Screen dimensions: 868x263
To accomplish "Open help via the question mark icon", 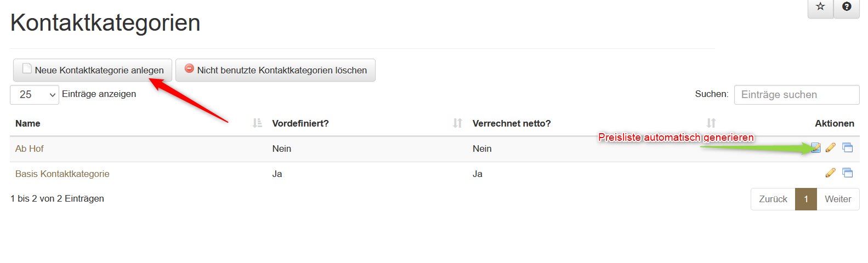I will [847, 7].
